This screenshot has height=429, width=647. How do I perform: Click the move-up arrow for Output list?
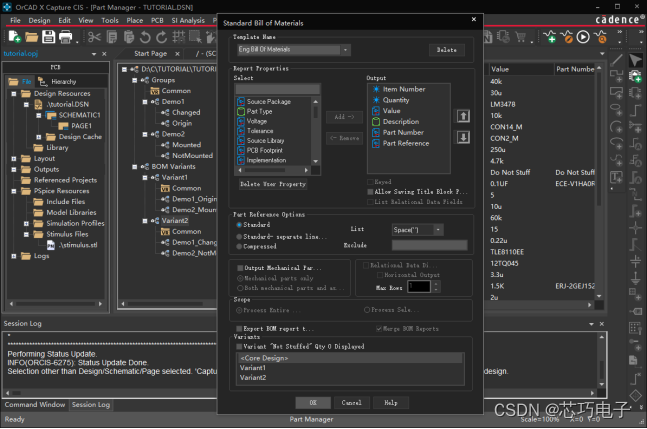[x=463, y=116]
